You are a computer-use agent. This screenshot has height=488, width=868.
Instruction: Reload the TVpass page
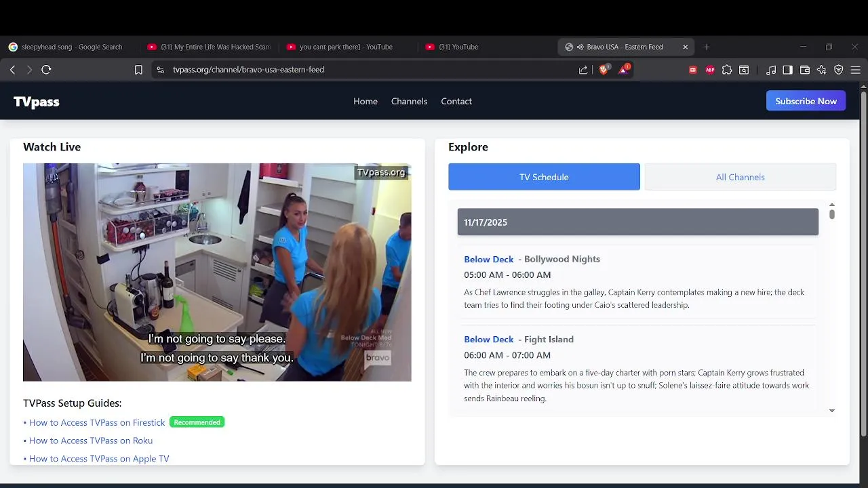46,70
